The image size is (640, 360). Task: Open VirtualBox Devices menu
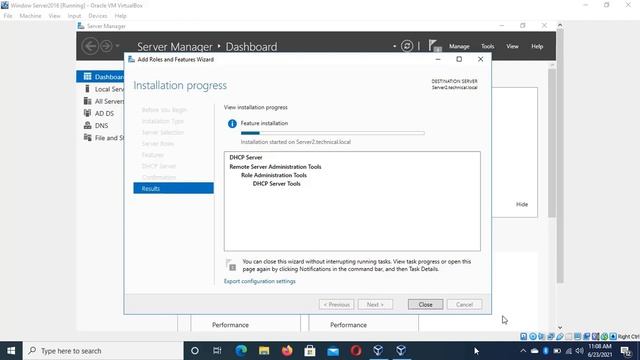(98, 16)
